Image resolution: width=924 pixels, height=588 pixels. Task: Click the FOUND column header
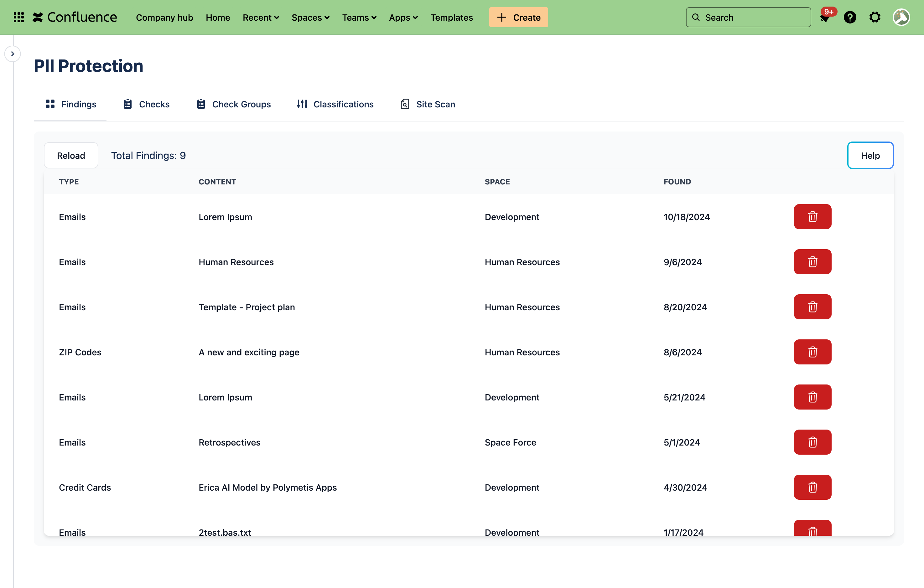coord(677,182)
